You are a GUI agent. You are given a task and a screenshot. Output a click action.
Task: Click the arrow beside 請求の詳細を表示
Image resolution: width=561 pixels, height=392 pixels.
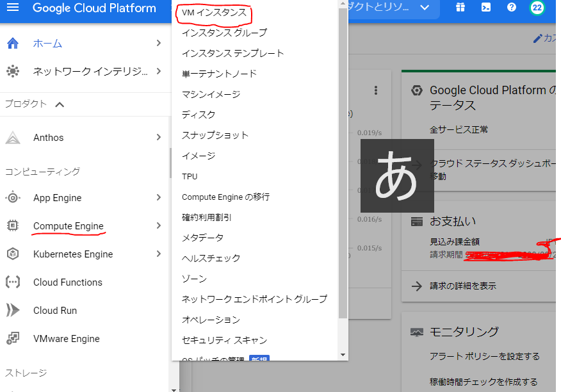(x=417, y=286)
